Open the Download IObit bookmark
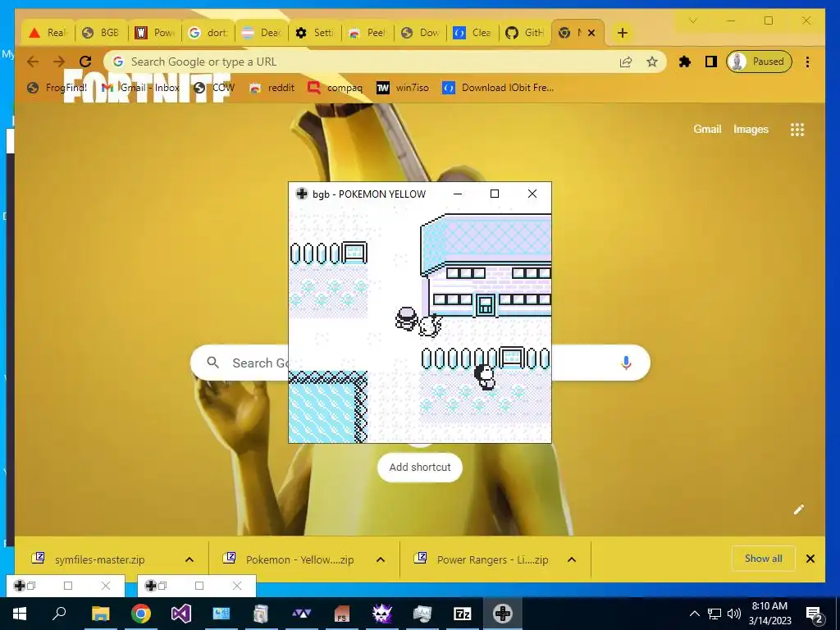Viewport: 840px width, 630px height. (498, 88)
